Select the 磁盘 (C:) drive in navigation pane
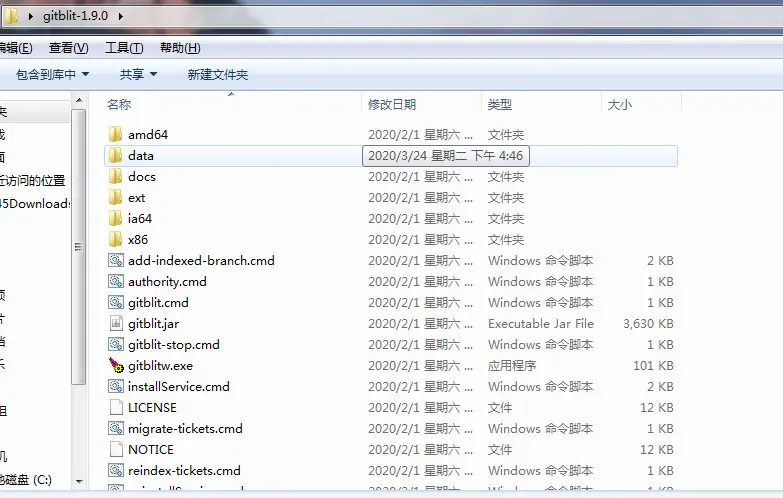The width and height of the screenshot is (783, 498). tap(26, 480)
